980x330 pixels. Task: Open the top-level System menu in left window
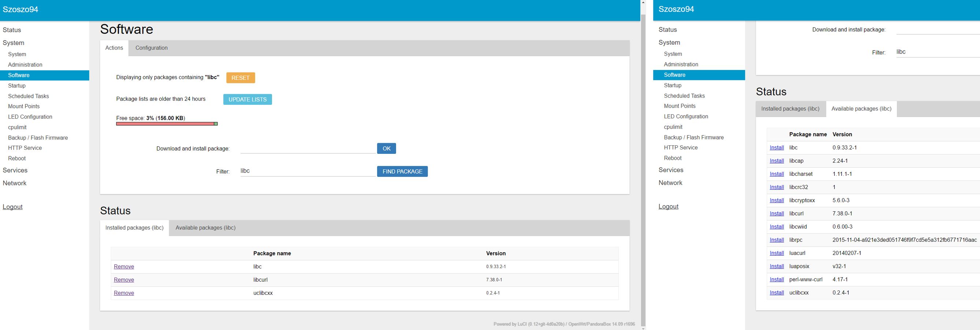pyautogui.click(x=13, y=43)
